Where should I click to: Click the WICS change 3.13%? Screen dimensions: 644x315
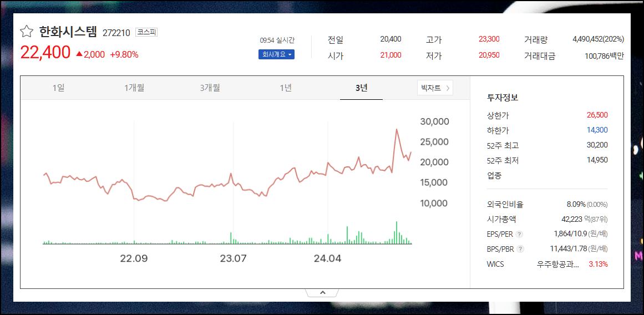[599, 264]
